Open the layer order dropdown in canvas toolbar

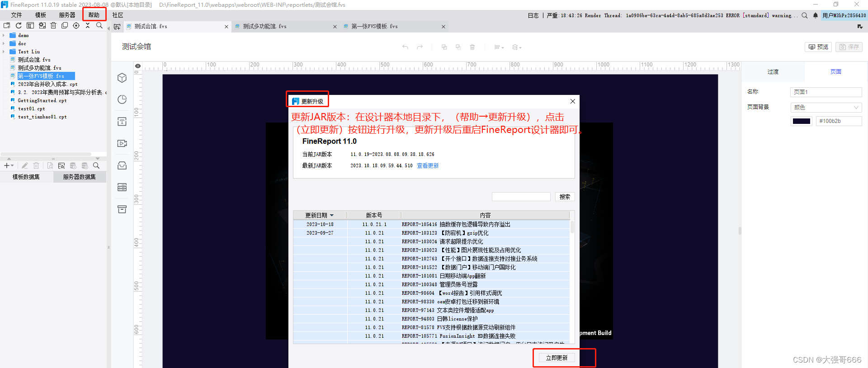coord(517,47)
